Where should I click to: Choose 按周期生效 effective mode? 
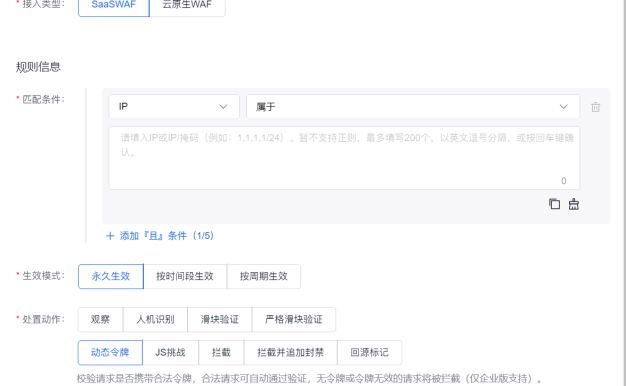click(263, 276)
